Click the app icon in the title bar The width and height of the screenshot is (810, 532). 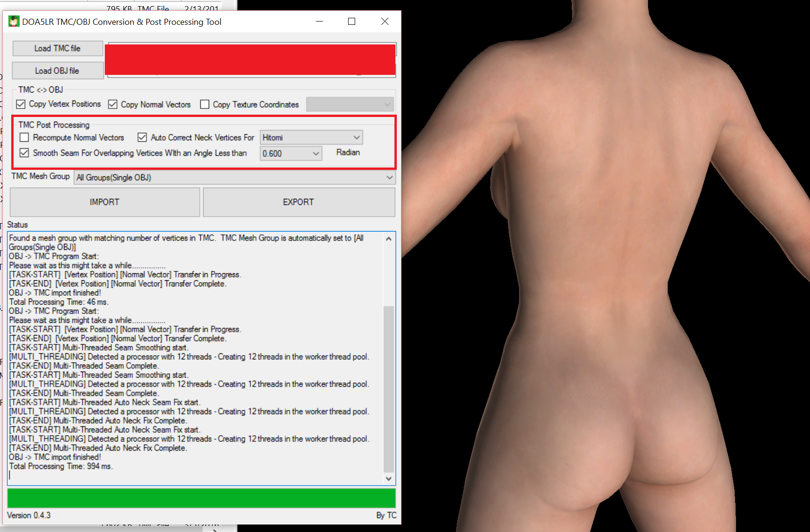coord(14,22)
